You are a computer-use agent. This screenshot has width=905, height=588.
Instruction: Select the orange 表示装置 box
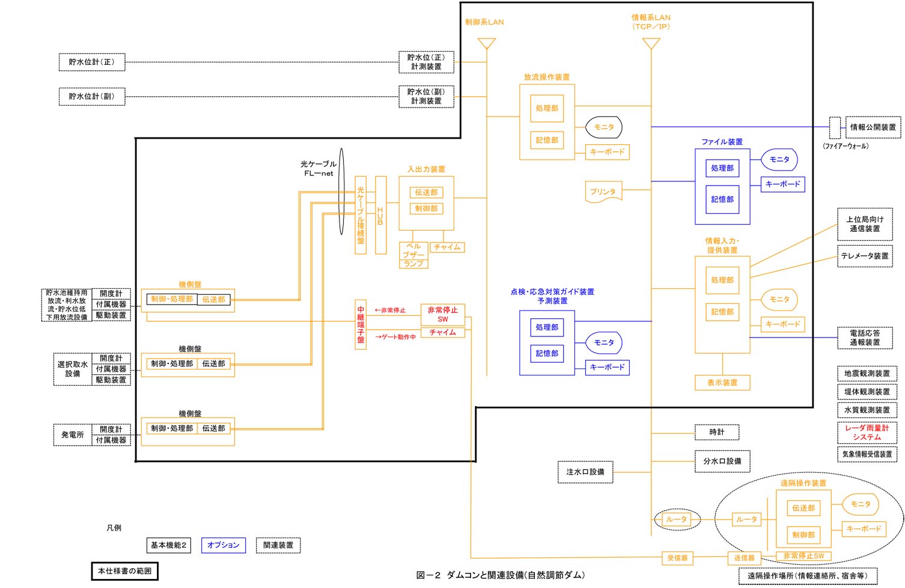722,383
